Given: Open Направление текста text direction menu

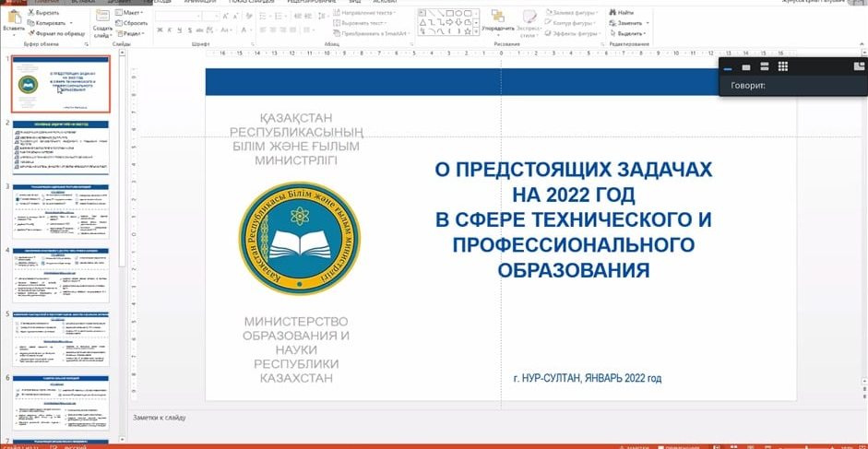Looking at the screenshot, I should pyautogui.click(x=364, y=12).
